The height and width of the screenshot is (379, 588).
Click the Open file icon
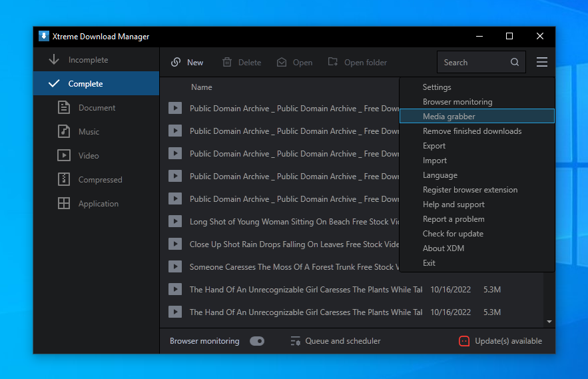[x=282, y=63]
